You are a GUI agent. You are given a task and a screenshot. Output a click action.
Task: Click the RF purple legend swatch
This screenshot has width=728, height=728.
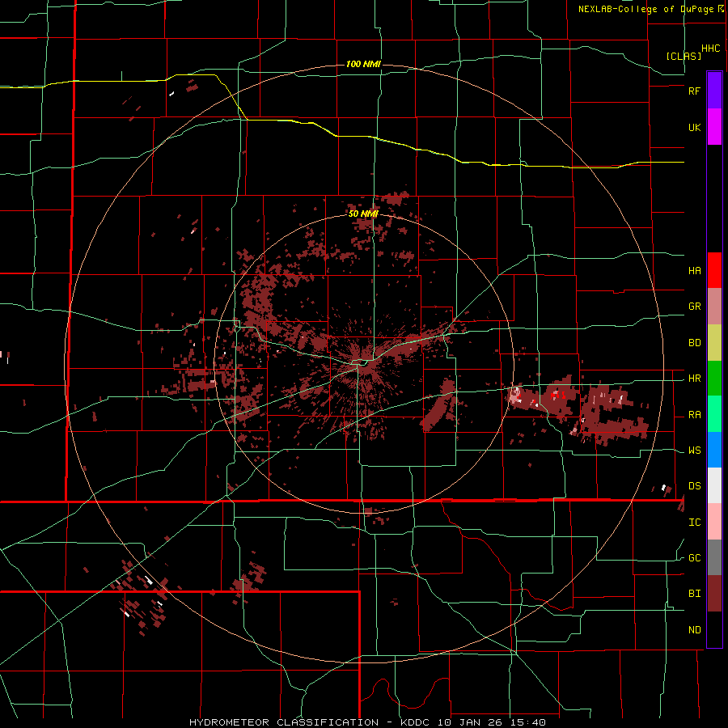[x=714, y=91]
